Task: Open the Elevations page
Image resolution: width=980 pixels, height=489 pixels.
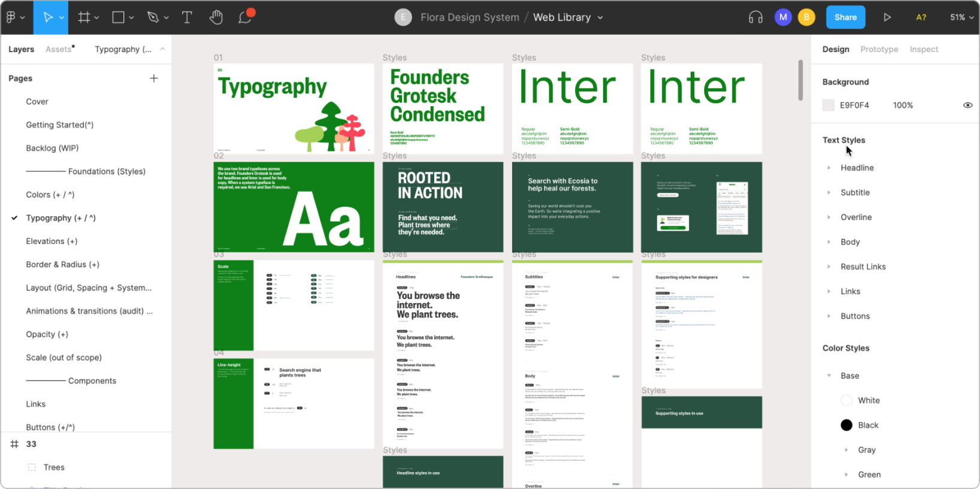Action: pos(52,241)
